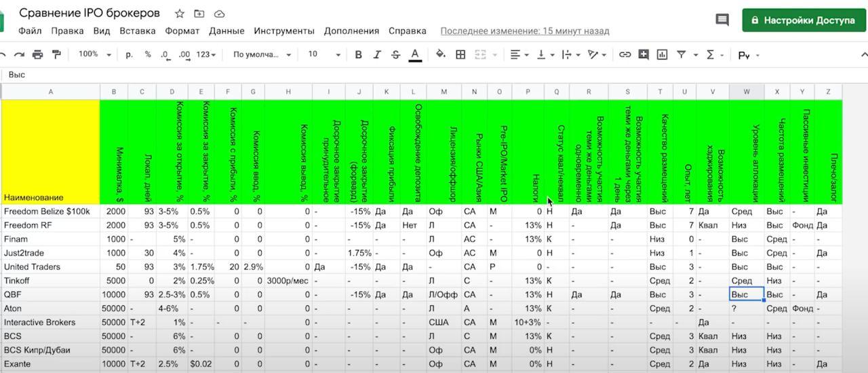Select the 'Л/Офф' cell in QBF row
The image size is (868, 373).
(x=443, y=294)
